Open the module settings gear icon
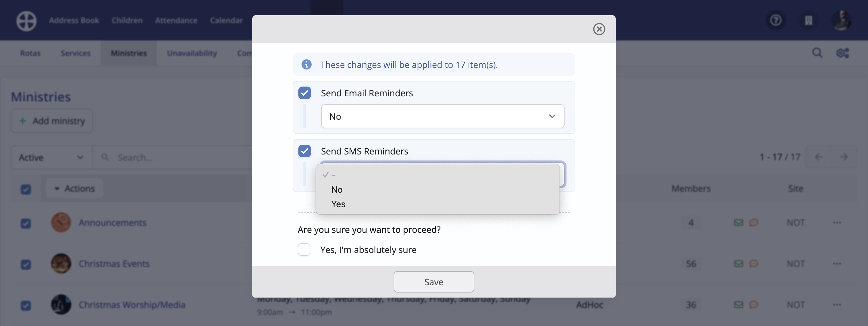This screenshot has height=326, width=868. pos(842,53)
